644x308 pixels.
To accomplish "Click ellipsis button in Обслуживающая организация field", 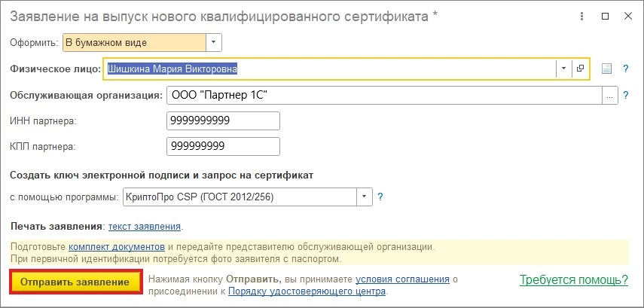I will pos(609,96).
